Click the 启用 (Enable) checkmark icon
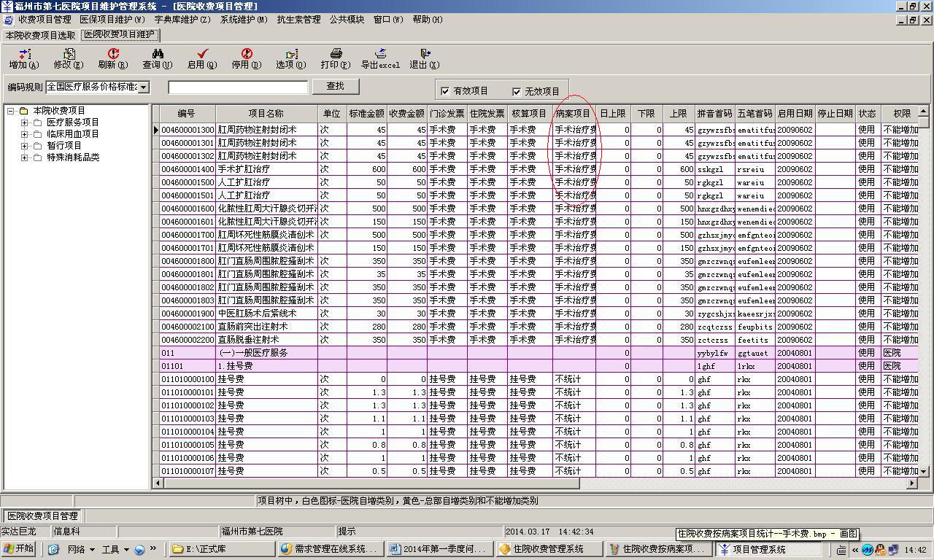The width and height of the screenshot is (934, 560). 202,58
